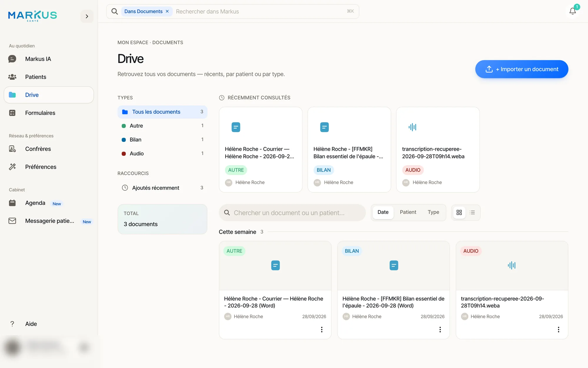Click the Markus Santé logo
The width and height of the screenshot is (588, 368).
[33, 16]
